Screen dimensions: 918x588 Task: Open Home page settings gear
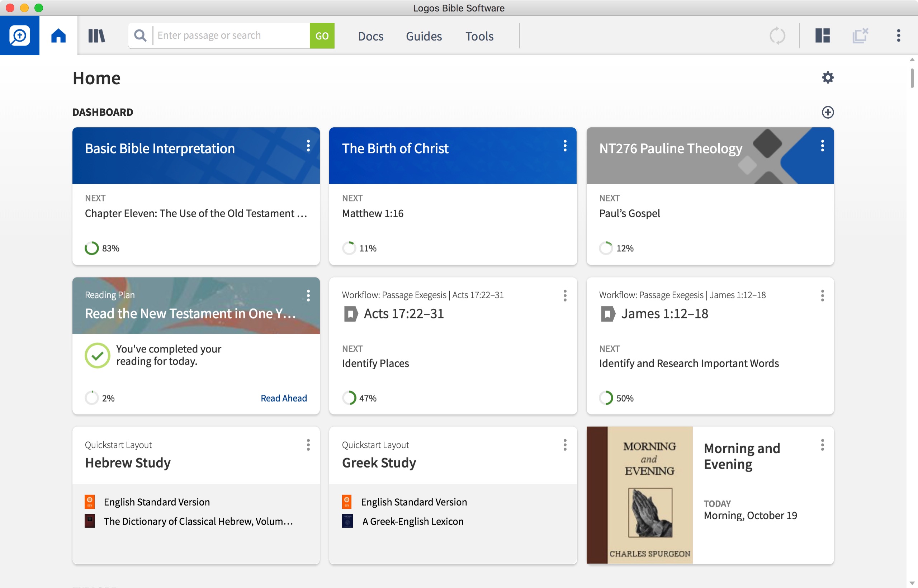(x=828, y=77)
